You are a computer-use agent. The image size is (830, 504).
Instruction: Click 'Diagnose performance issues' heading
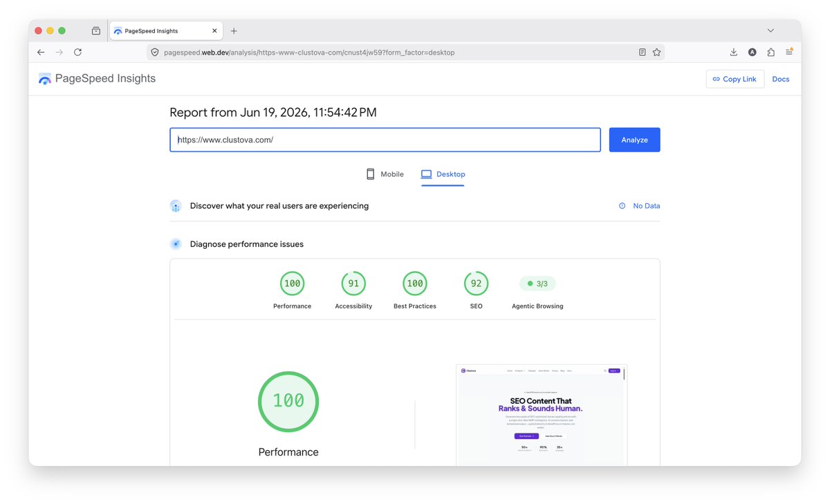[x=247, y=244]
